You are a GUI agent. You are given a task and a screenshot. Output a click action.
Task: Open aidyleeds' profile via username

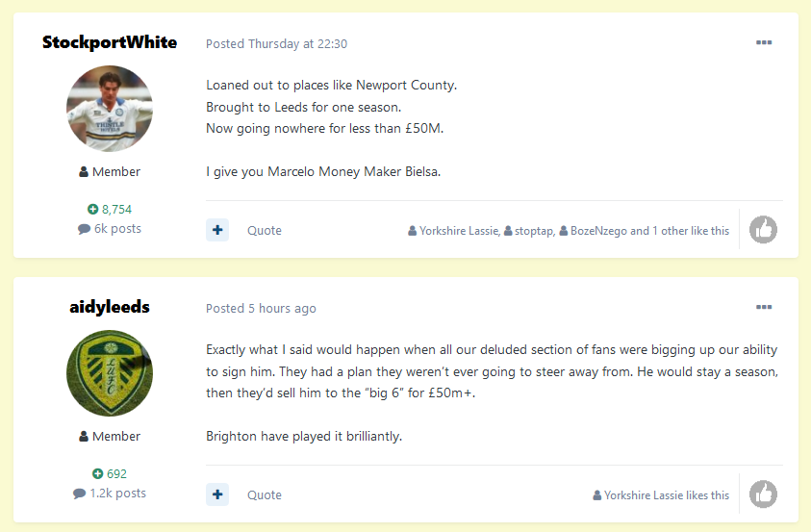coord(110,307)
